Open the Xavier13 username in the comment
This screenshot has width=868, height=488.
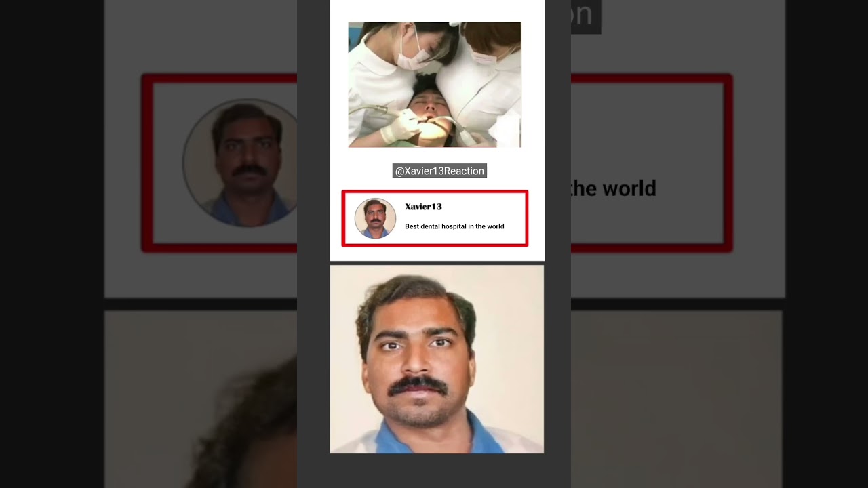click(423, 207)
